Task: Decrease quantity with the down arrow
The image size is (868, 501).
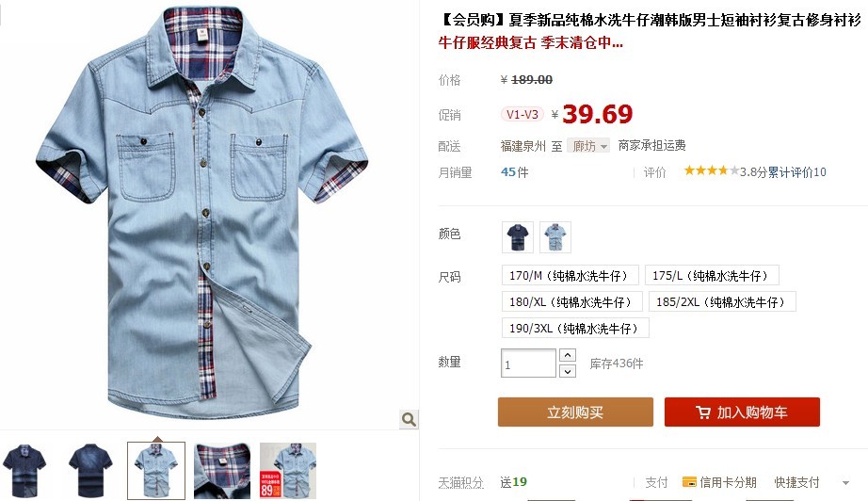Action: coord(568,371)
